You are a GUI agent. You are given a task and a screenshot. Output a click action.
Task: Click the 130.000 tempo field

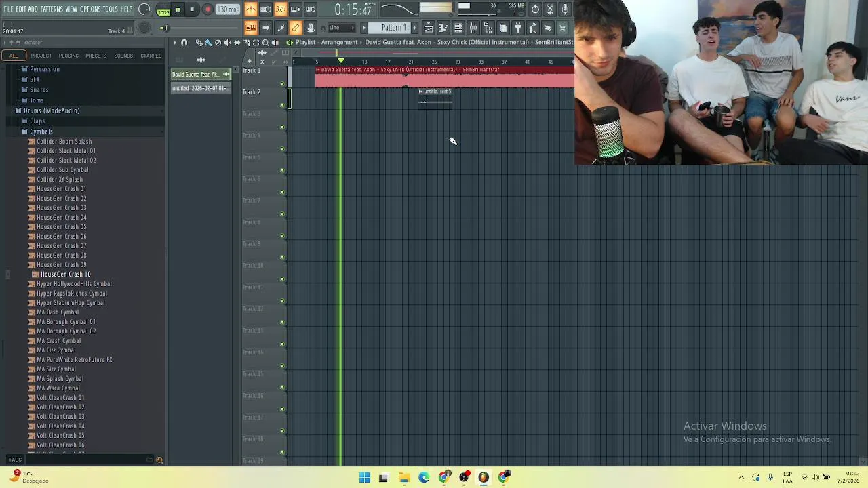(227, 9)
